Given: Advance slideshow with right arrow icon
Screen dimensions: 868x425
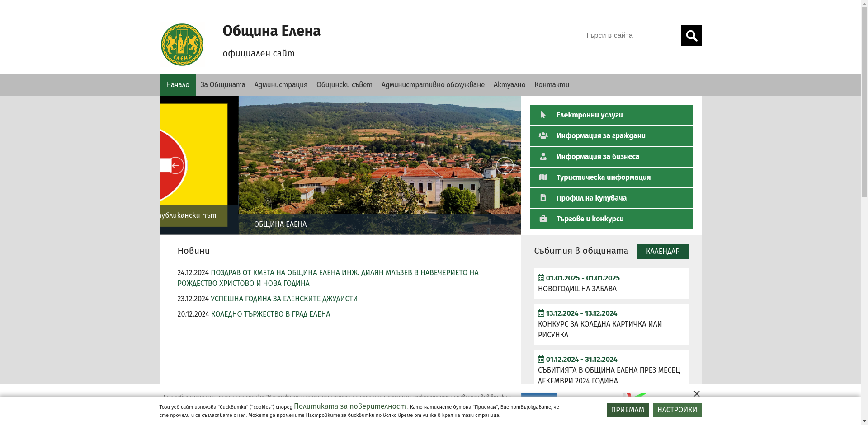Looking at the screenshot, I should pyautogui.click(x=505, y=166).
